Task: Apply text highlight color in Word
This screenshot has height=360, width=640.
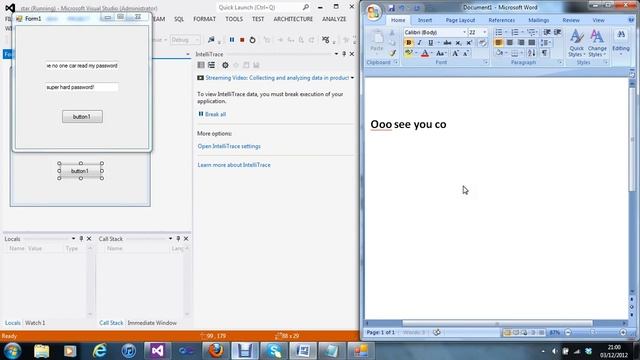Action: [408, 53]
